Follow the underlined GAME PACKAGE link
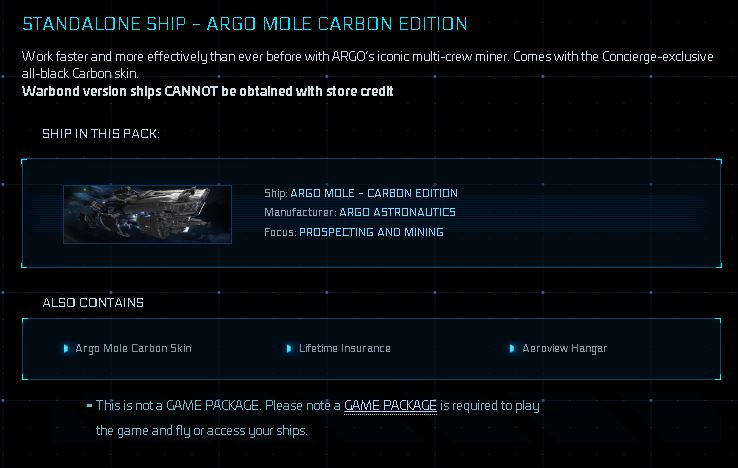 (390, 405)
